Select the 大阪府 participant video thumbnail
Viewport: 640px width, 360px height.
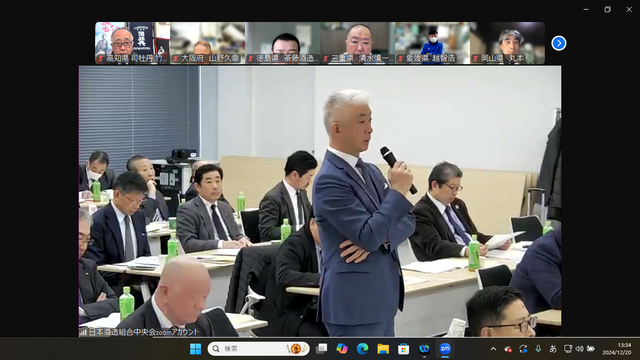208,43
